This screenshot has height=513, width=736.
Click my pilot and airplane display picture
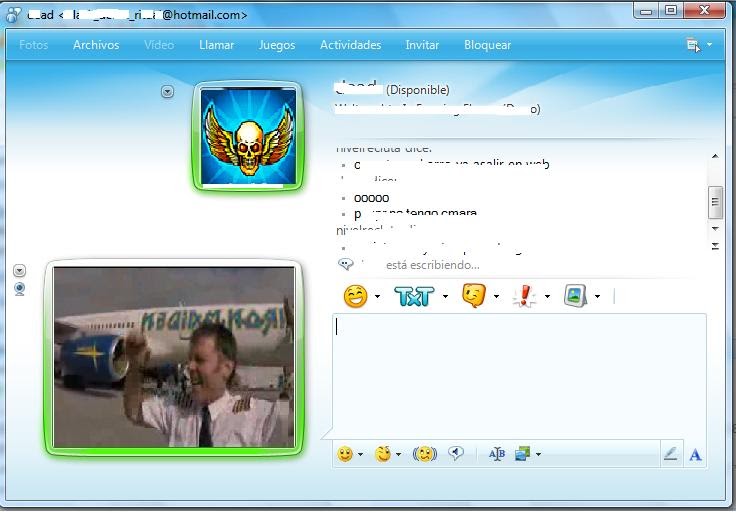pos(174,357)
